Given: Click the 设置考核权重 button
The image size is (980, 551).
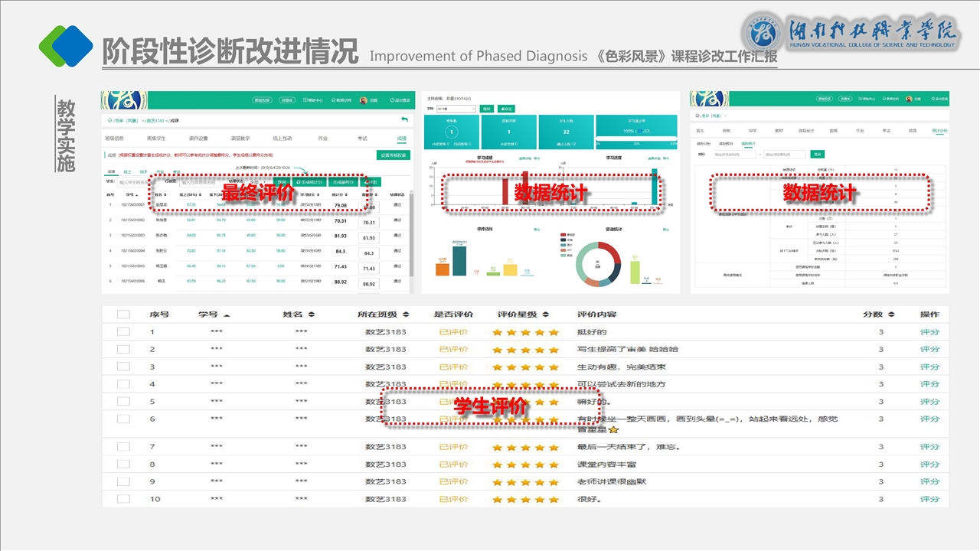Looking at the screenshot, I should pos(393,155).
